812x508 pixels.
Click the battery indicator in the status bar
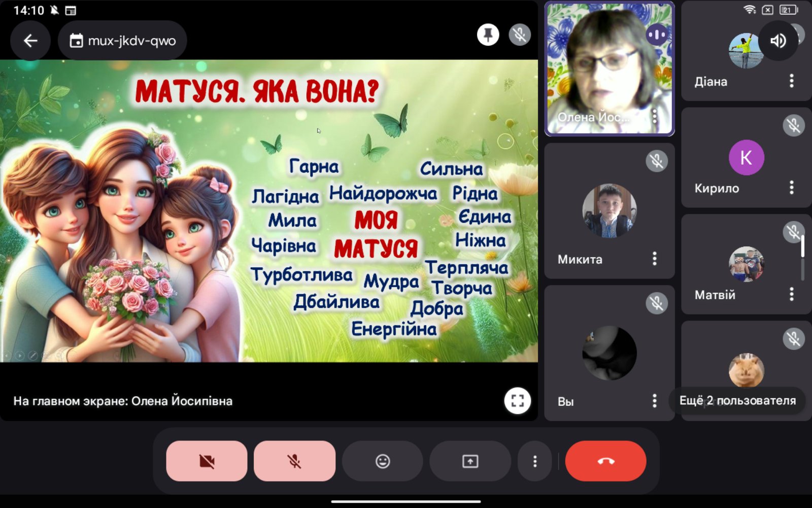click(x=789, y=10)
